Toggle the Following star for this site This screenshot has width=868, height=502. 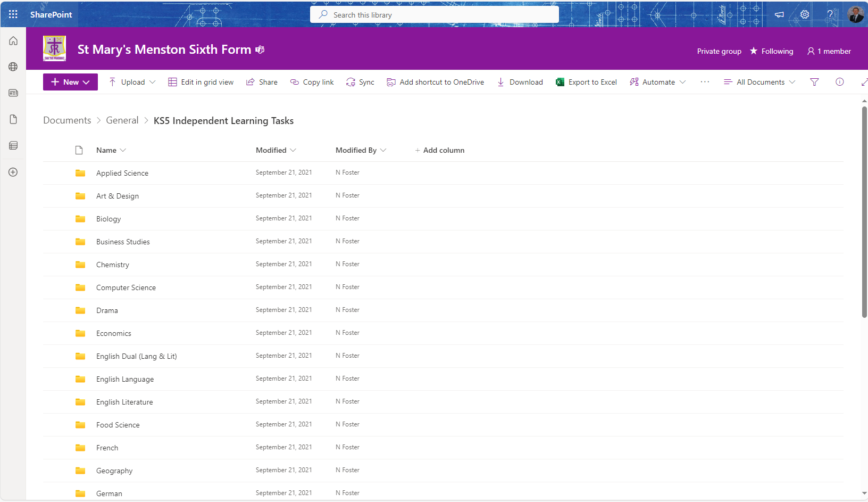pyautogui.click(x=771, y=51)
